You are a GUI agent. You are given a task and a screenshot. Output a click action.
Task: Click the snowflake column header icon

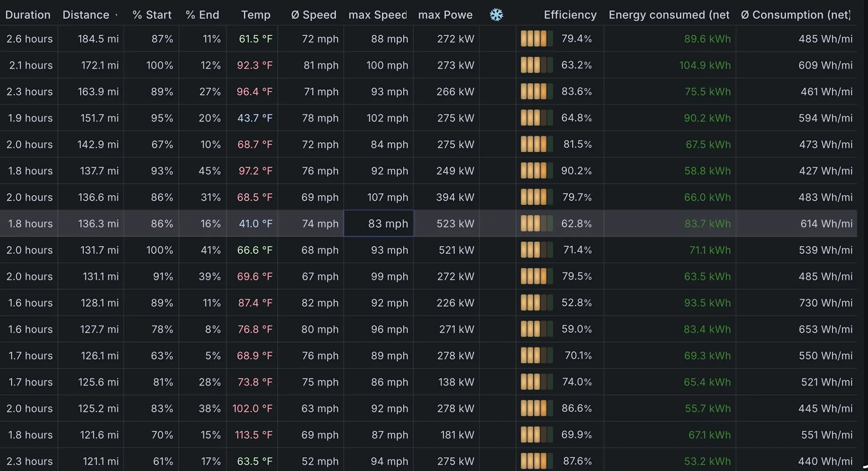click(496, 15)
